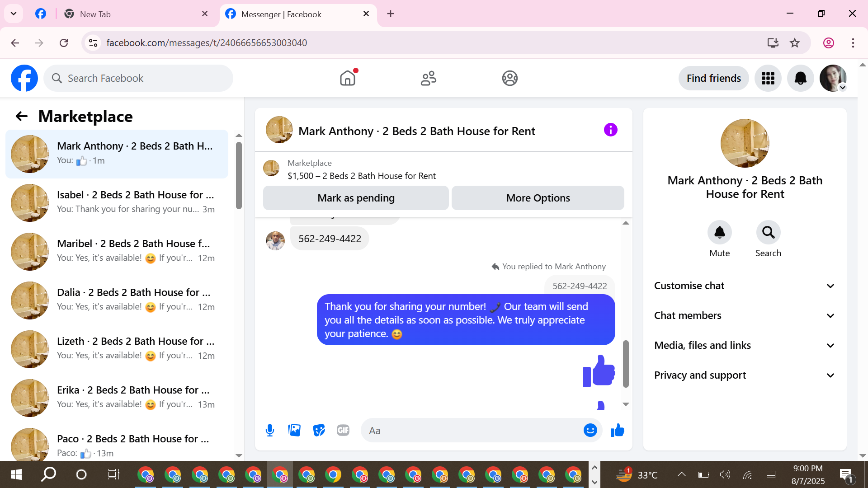The width and height of the screenshot is (868, 488).
Task: Click Mark Anthony's avatar beside his message
Action: pos(275,241)
